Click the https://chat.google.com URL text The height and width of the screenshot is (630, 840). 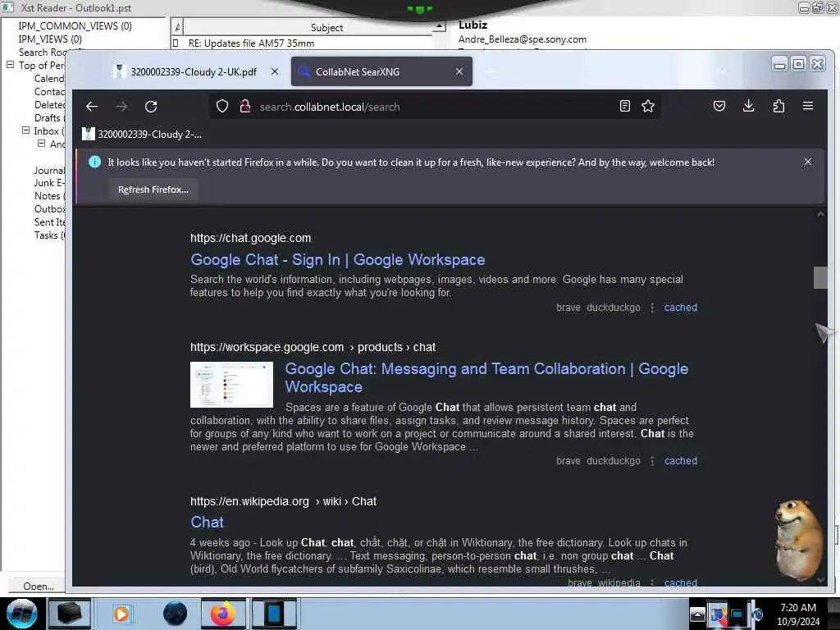[x=250, y=238]
